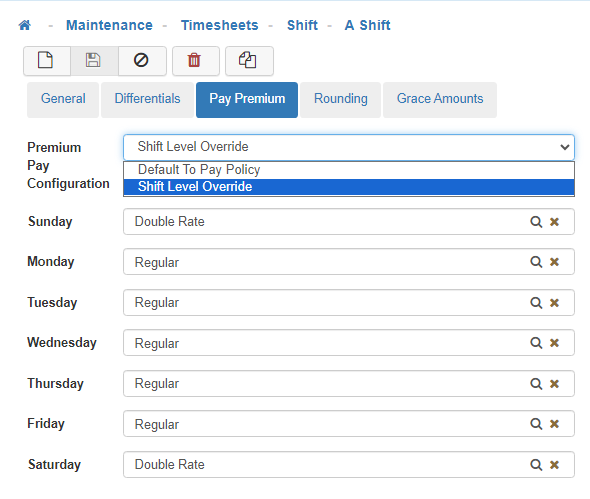The height and width of the screenshot is (499, 590).
Task: Create a new record with blank page icon
Action: pos(47,61)
